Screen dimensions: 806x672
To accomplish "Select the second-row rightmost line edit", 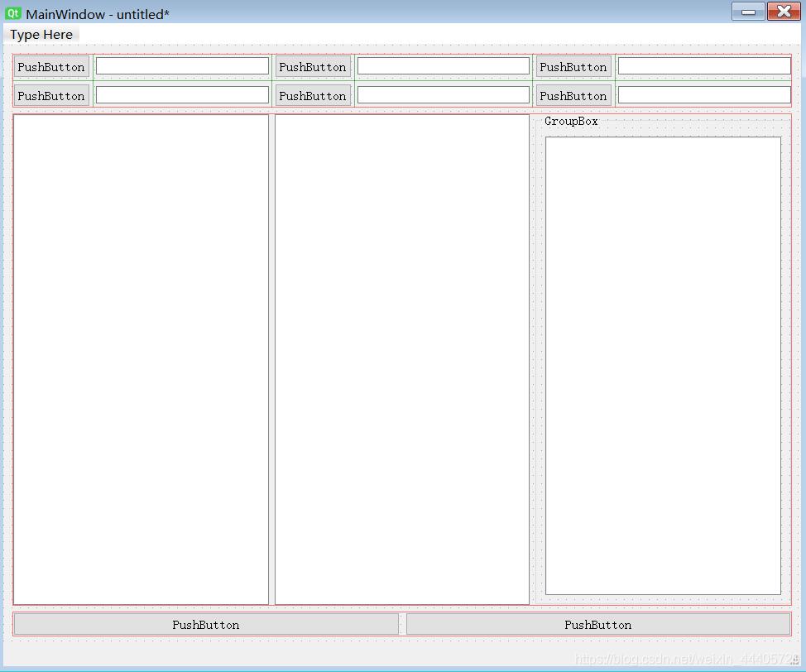I will 703,95.
